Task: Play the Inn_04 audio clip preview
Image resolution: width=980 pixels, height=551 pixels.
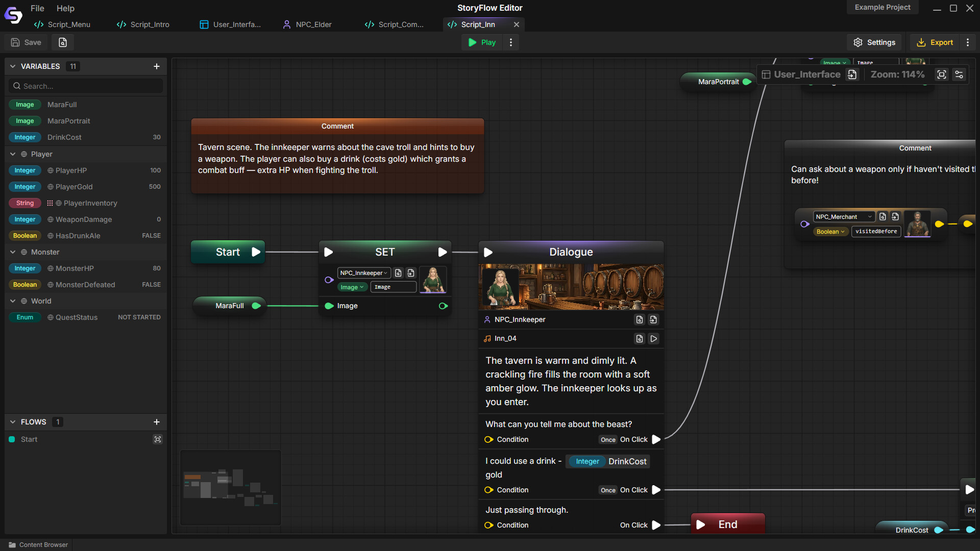Action: tap(653, 338)
